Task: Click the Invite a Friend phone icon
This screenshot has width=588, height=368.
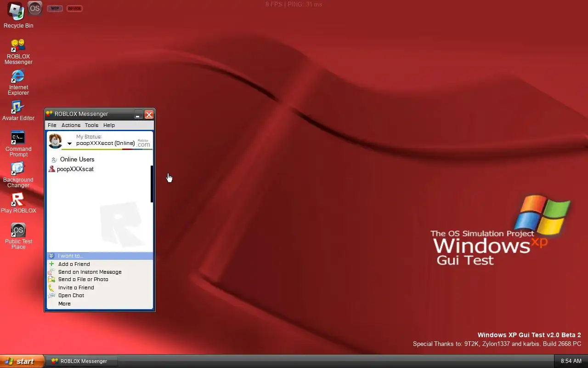Action: [51, 287]
